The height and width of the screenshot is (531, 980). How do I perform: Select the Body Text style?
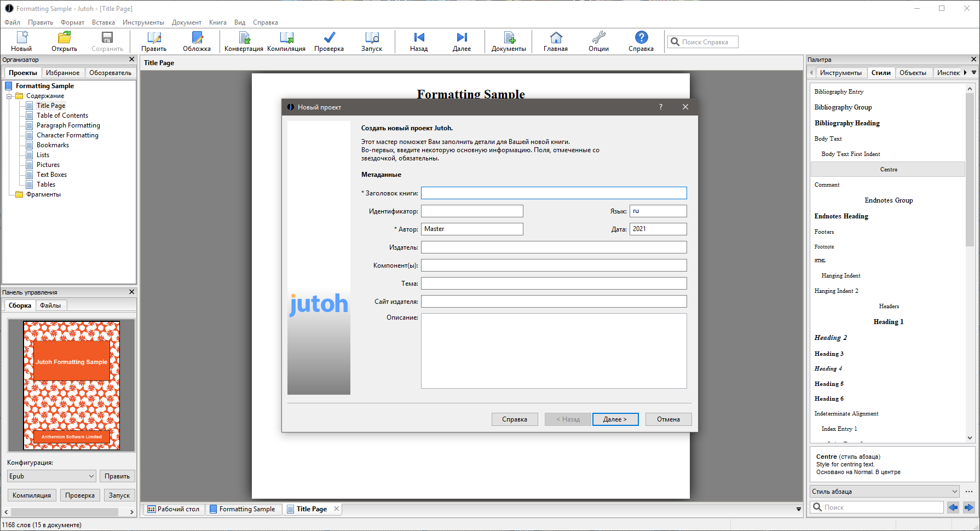[x=888, y=138]
